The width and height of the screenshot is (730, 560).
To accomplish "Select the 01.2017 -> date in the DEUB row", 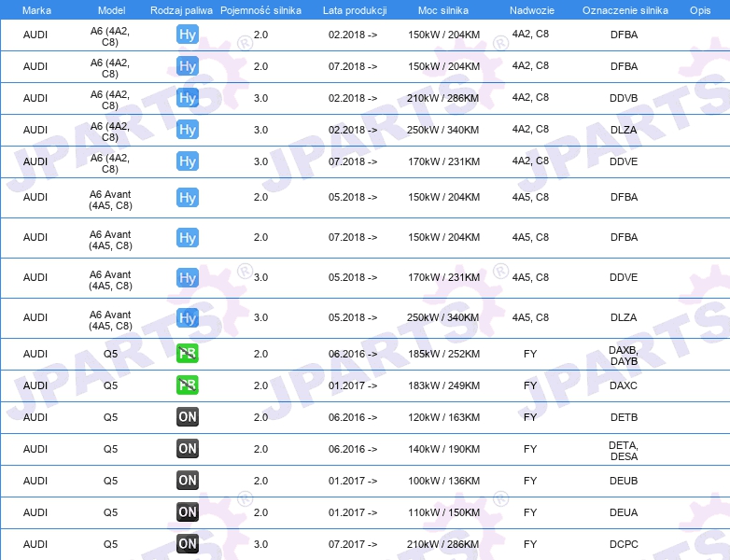I will 353,481.
